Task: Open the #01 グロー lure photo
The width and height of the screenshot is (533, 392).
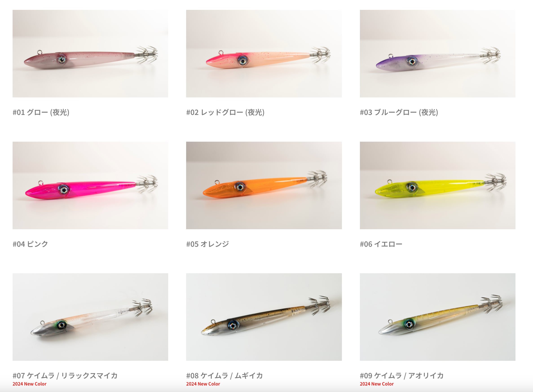Action: (x=90, y=54)
